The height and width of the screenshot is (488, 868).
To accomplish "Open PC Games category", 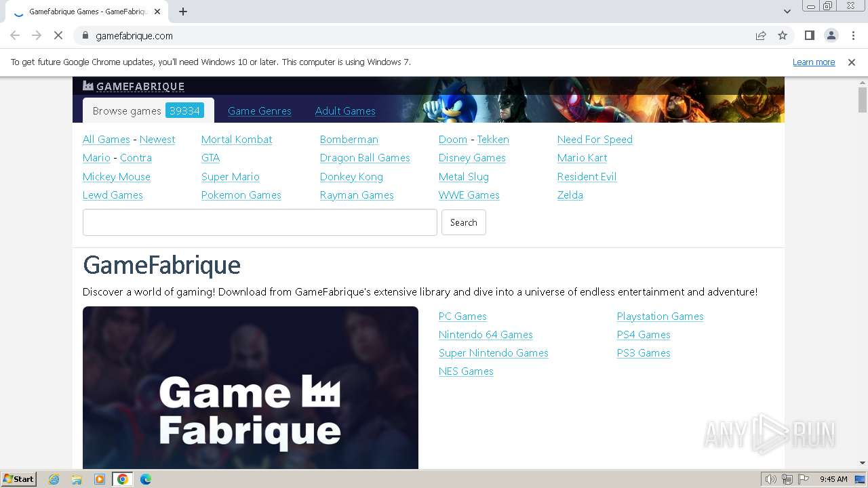I will [462, 317].
